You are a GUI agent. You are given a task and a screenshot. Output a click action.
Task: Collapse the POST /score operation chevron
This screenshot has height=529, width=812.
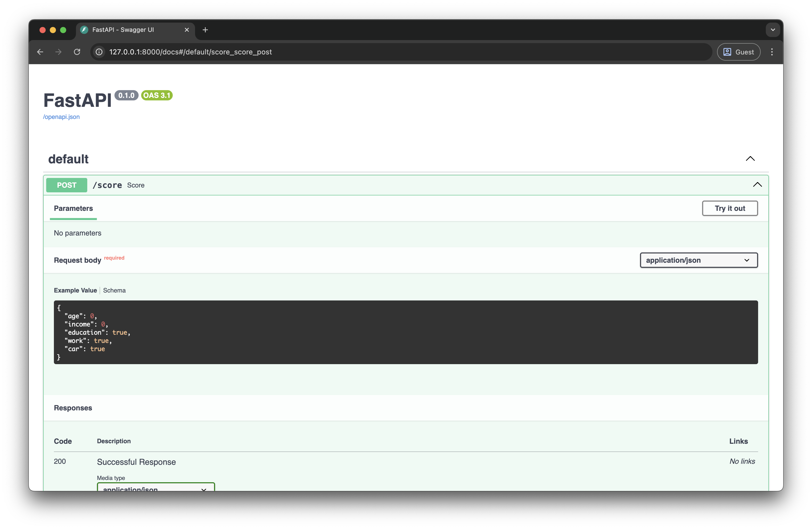(x=757, y=185)
